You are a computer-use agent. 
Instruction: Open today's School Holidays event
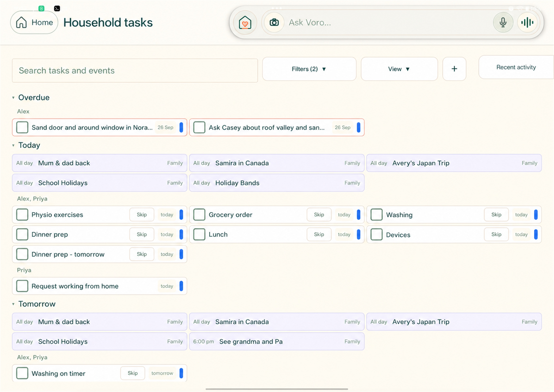coord(99,183)
